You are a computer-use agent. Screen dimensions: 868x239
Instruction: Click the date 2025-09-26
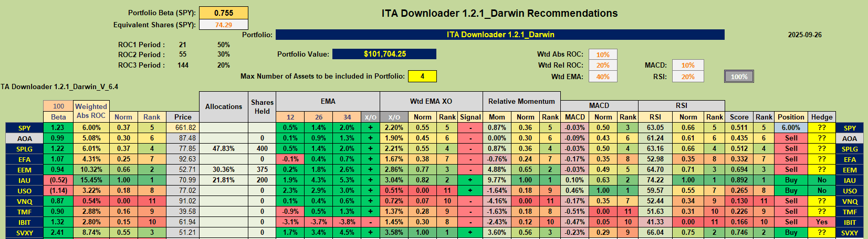[804, 35]
